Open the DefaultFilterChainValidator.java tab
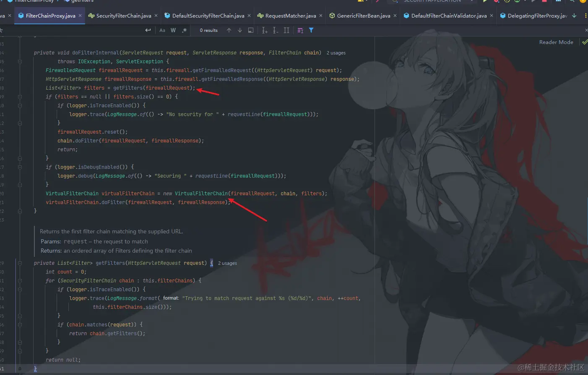 coord(449,16)
